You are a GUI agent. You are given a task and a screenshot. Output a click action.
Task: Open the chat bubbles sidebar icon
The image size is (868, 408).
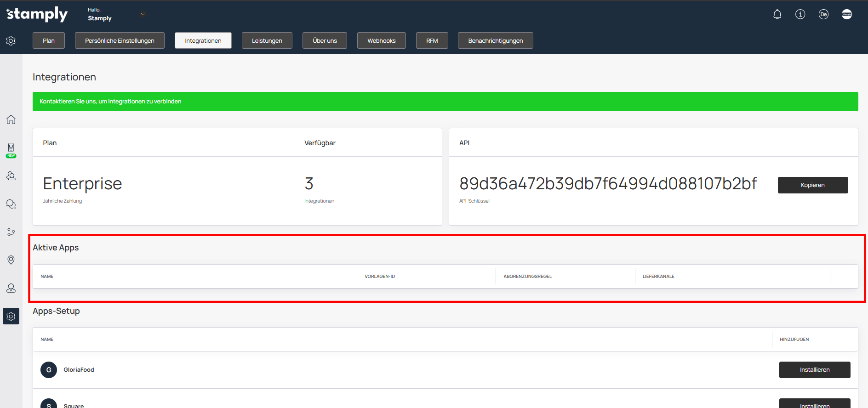click(x=11, y=204)
